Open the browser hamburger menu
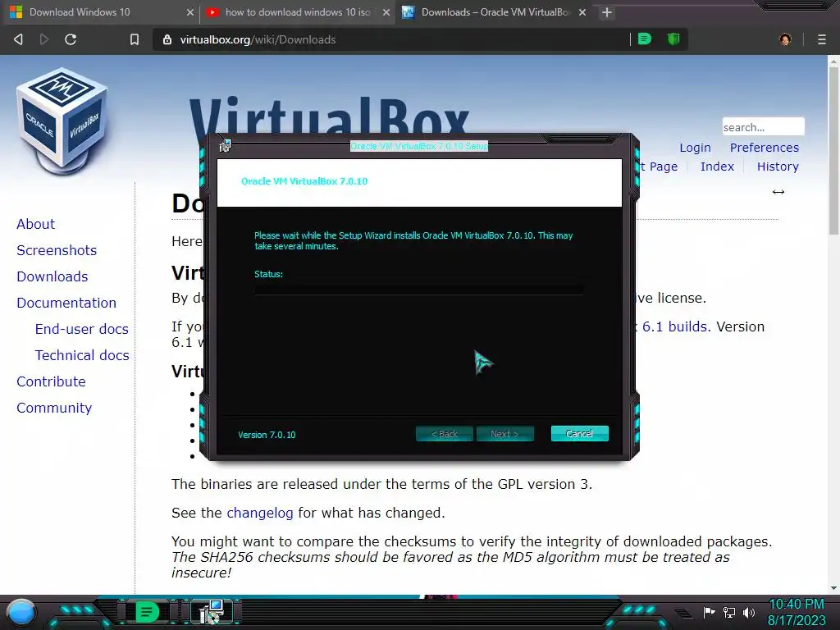 click(822, 39)
